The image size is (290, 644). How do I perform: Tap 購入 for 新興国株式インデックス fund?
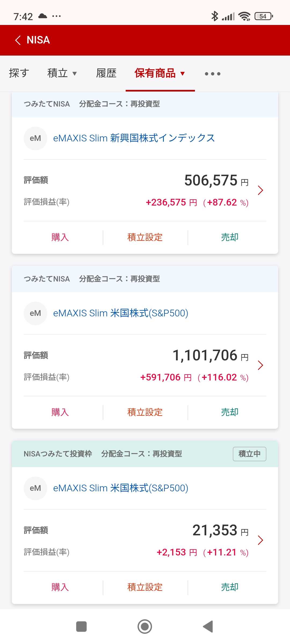pos(60,237)
